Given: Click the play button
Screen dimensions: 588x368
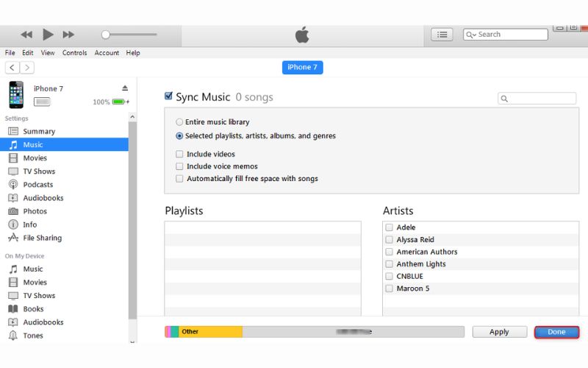Looking at the screenshot, I should click(48, 35).
